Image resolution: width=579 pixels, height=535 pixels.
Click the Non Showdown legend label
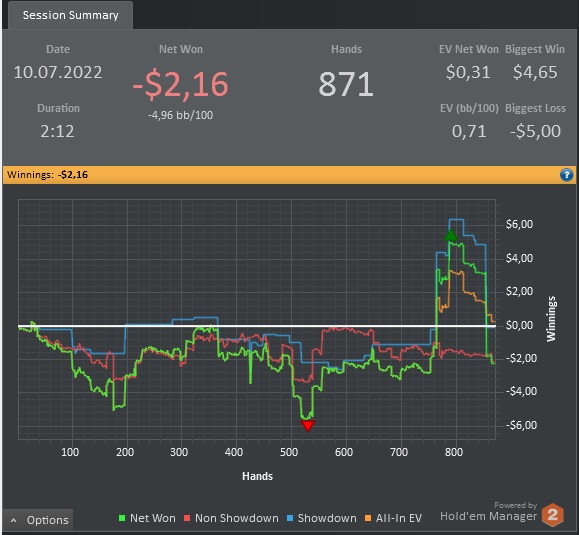coord(237,518)
